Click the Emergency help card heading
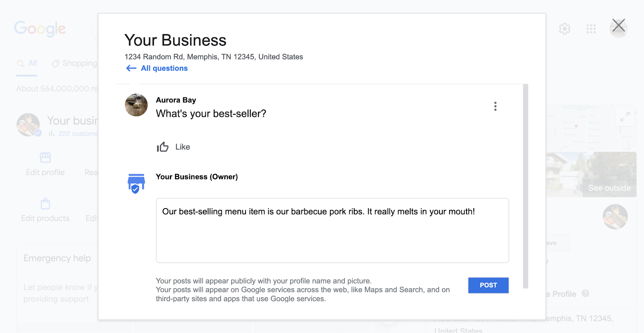The image size is (644, 333). tap(57, 258)
